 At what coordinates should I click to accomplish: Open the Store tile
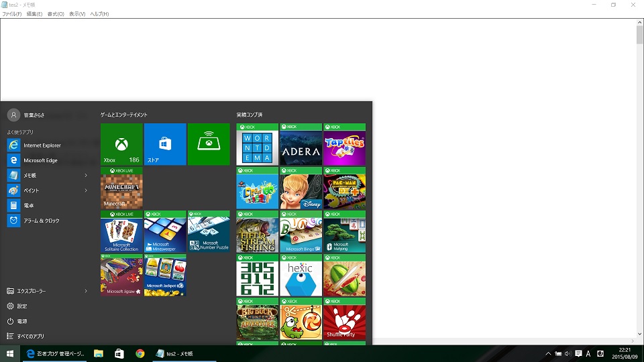click(x=165, y=144)
